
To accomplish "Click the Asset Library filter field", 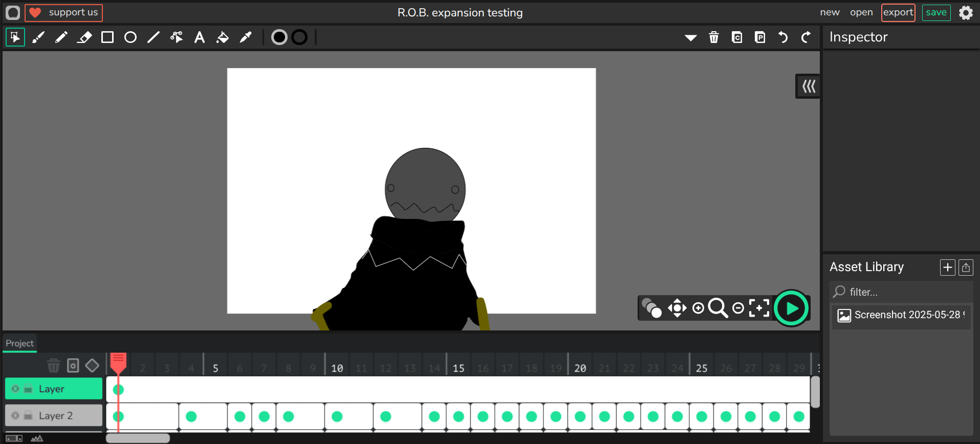I will click(906, 292).
